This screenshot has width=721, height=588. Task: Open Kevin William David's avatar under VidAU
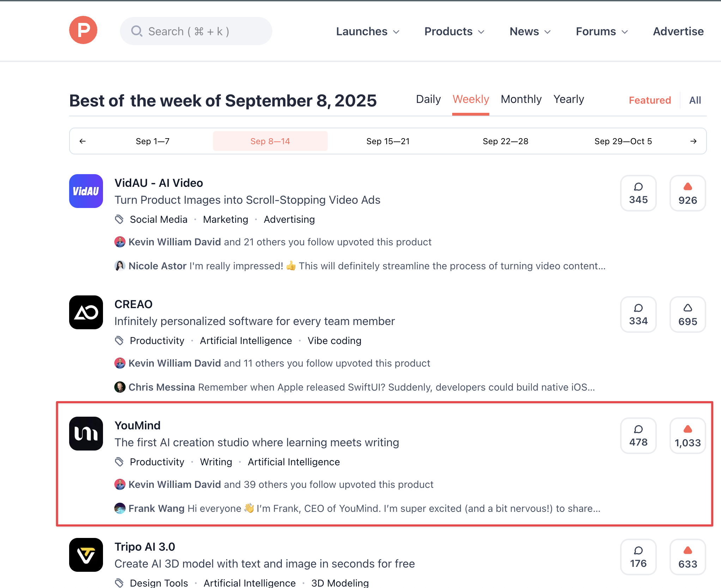(120, 242)
